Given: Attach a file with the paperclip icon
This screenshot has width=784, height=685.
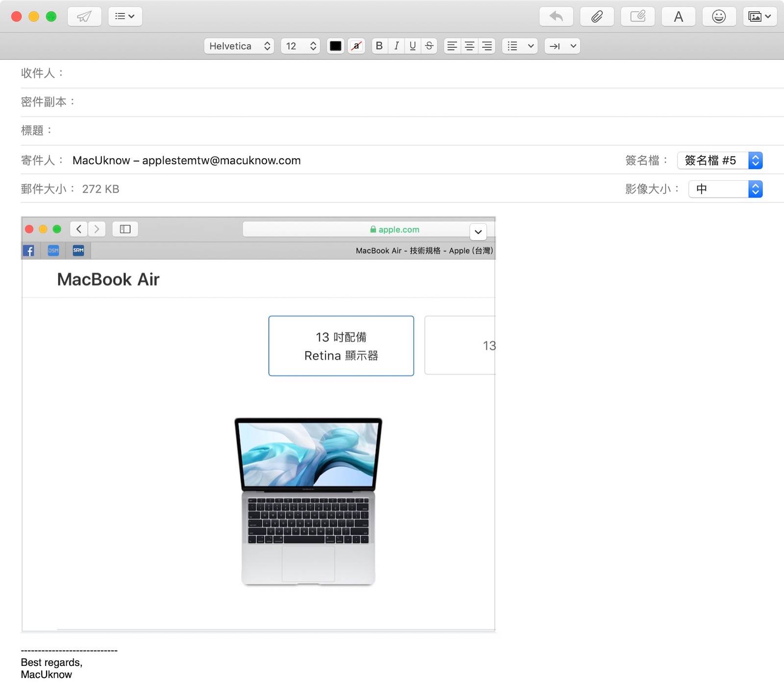Looking at the screenshot, I should point(597,17).
